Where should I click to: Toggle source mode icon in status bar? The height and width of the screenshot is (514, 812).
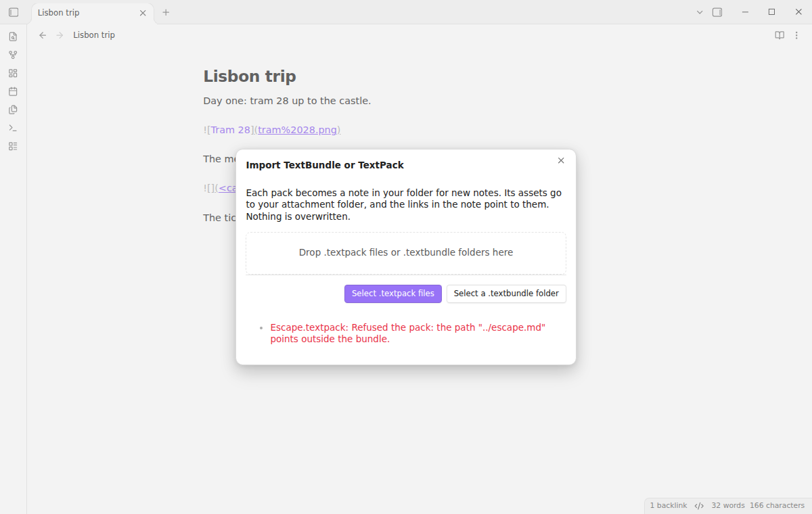click(700, 506)
